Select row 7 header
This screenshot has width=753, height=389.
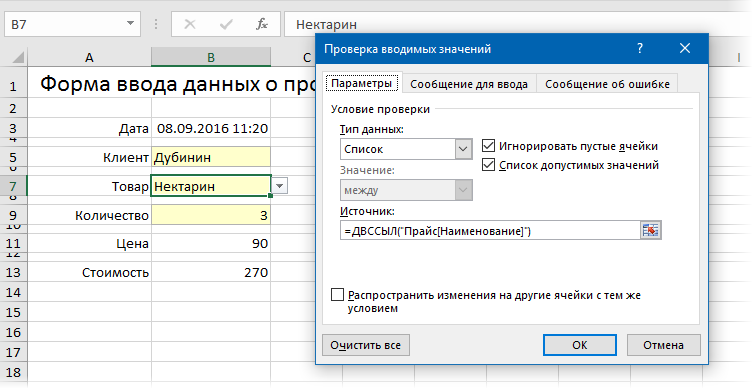13,186
